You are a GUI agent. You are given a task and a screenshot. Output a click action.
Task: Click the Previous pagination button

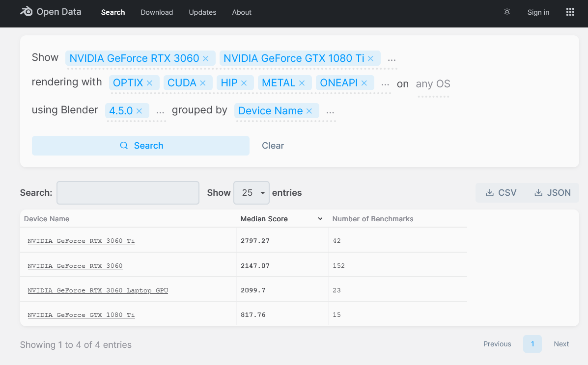[497, 344]
